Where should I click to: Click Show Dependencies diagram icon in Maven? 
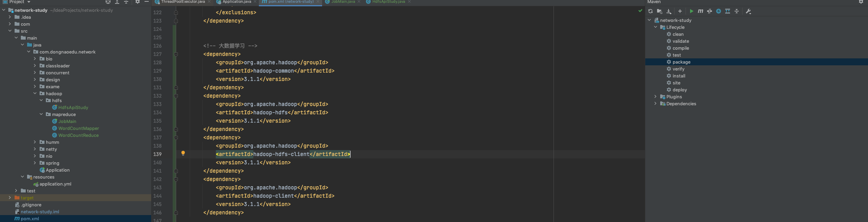point(728,11)
